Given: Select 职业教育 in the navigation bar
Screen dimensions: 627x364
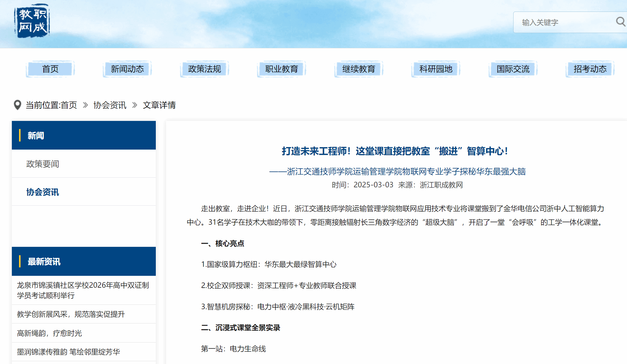Looking at the screenshot, I should point(281,69).
